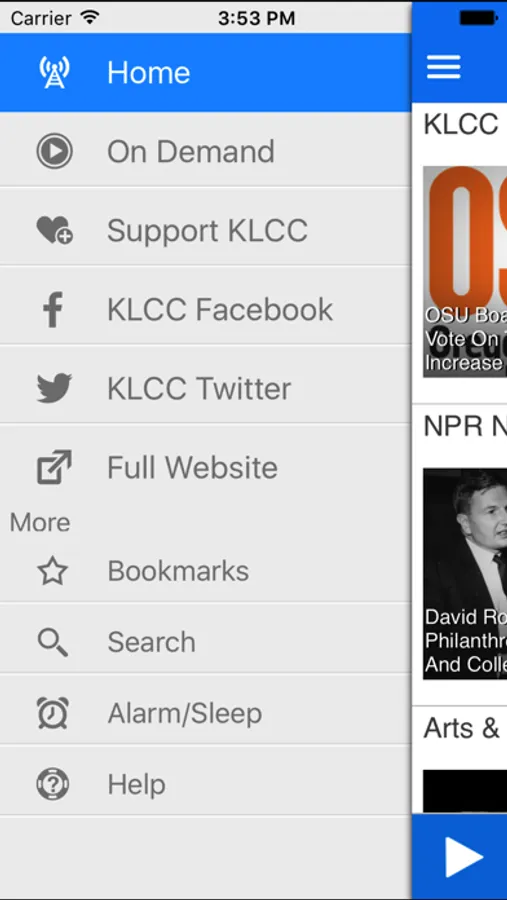This screenshot has width=507, height=900.
Task: Tap the Facebook logo icon
Action: 53,309
